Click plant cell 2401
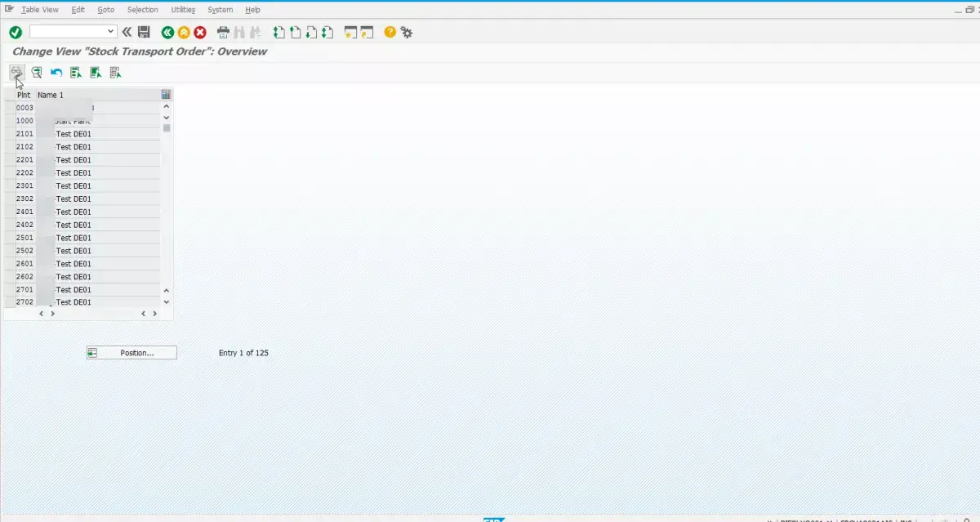Viewport: 980px width, 522px height. [25, 212]
